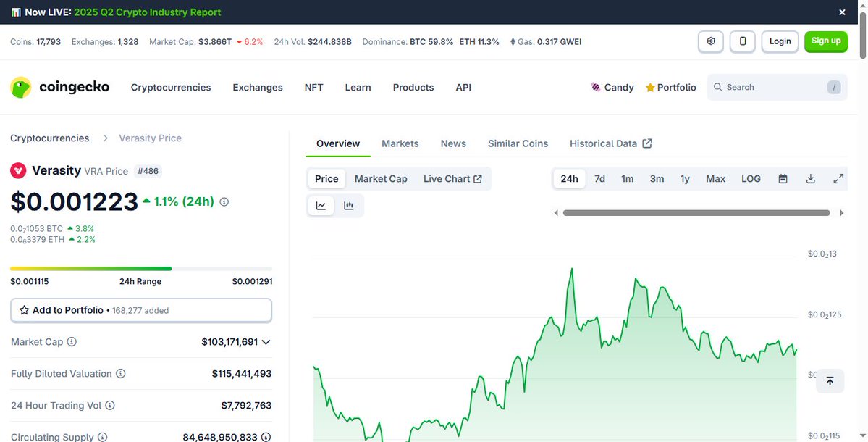Open Portfolio with the star icon

coord(670,87)
